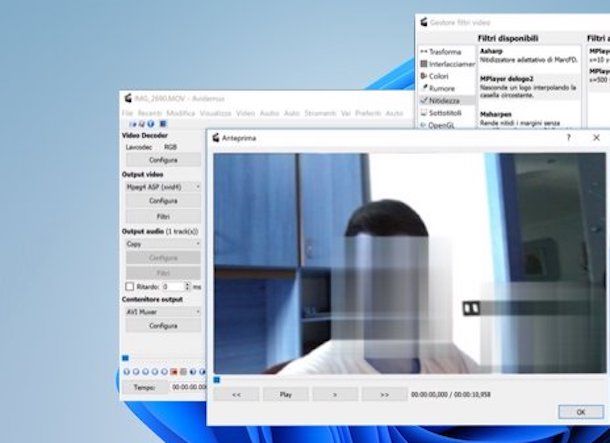The image size is (610, 443).
Task: Open the Aiuto menu
Action: [x=394, y=113]
